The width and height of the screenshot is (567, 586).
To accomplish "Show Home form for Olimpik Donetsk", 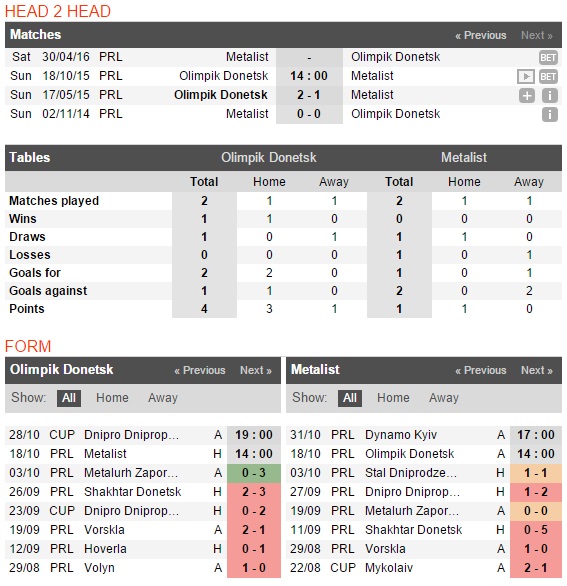I will point(112,398).
